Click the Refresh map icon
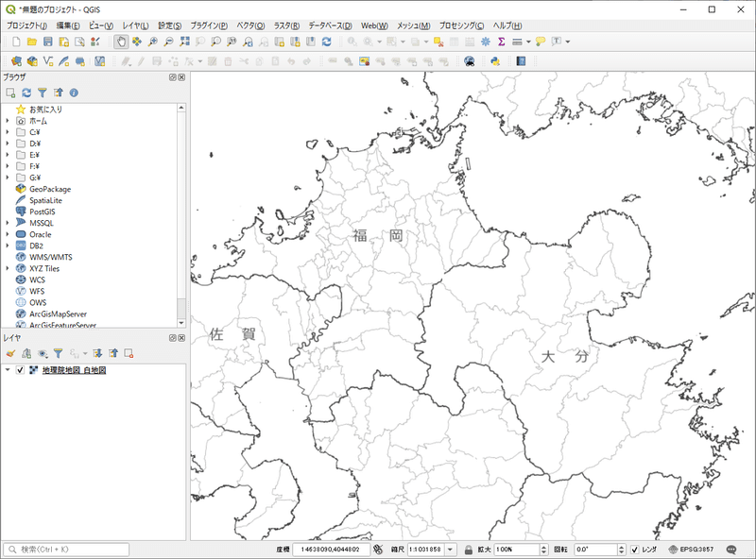This screenshot has width=756, height=559. [327, 42]
